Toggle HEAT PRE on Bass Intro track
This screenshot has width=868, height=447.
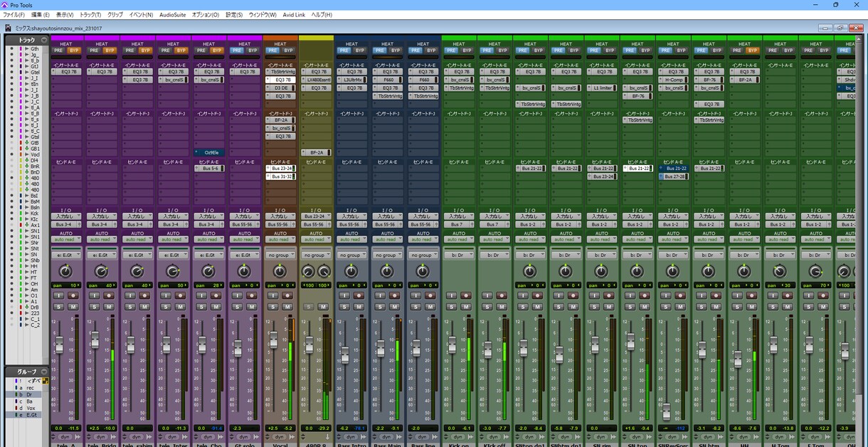(x=344, y=51)
